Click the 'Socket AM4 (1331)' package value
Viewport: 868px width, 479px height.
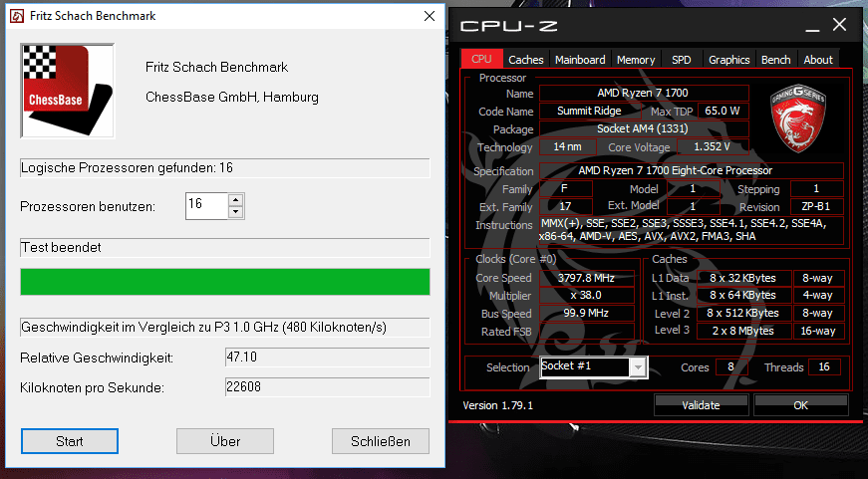point(643,128)
